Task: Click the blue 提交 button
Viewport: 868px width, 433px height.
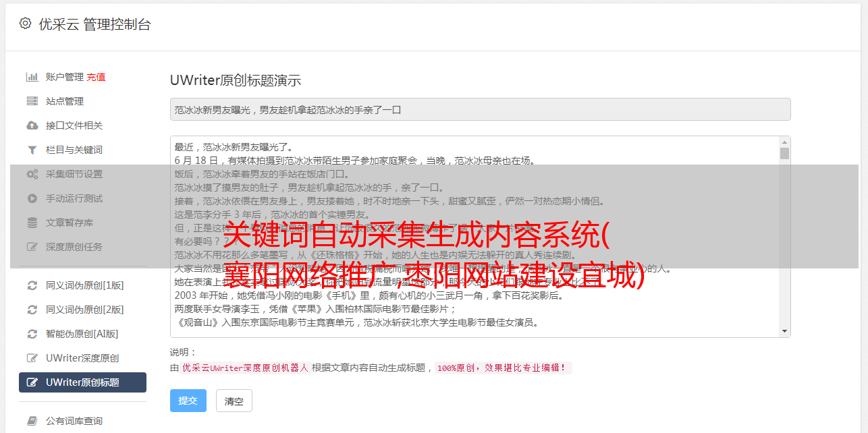Action: click(188, 401)
